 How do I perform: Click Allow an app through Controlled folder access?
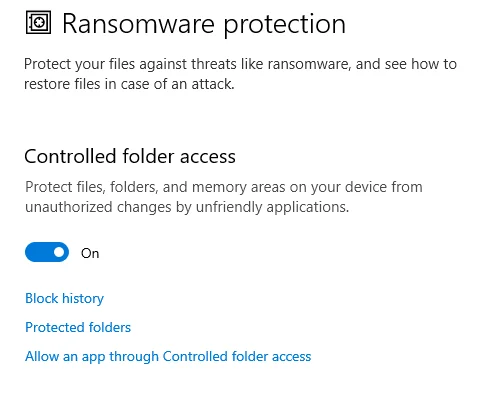click(168, 357)
